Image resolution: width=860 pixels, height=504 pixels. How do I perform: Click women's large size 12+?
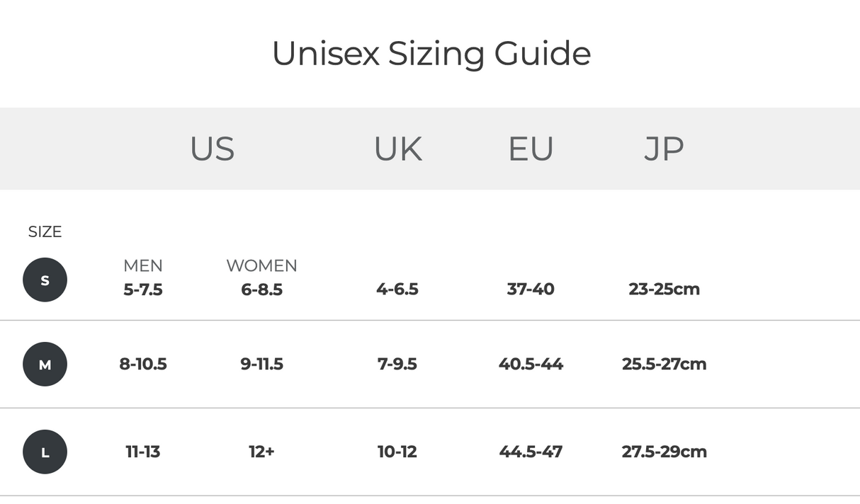click(x=261, y=452)
